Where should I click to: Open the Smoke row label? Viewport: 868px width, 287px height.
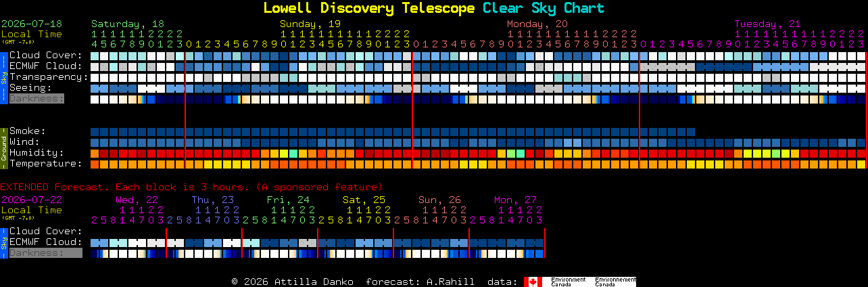point(28,131)
